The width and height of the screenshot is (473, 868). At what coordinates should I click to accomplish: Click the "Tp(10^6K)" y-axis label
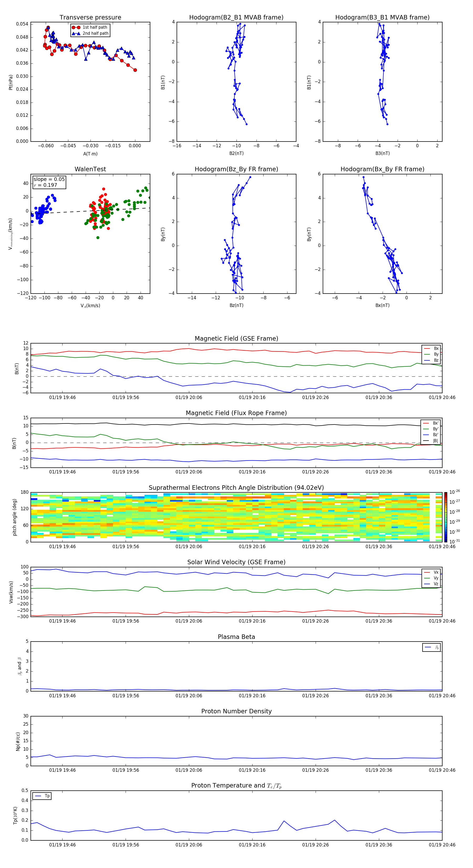pyautogui.click(x=15, y=815)
